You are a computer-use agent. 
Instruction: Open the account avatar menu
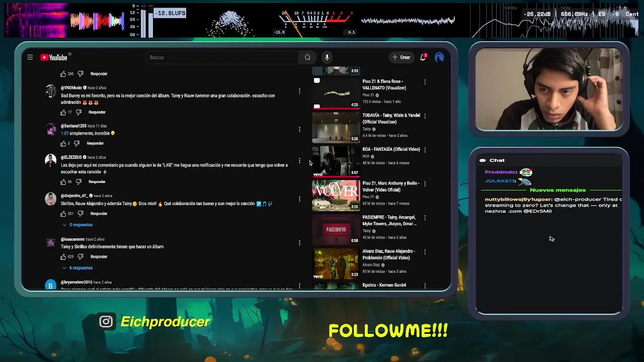click(x=439, y=57)
